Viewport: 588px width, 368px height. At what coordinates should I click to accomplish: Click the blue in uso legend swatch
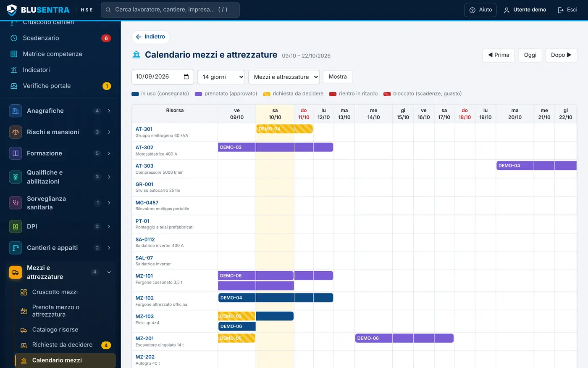point(135,94)
